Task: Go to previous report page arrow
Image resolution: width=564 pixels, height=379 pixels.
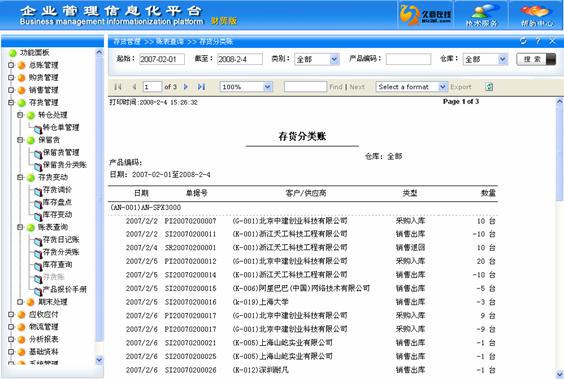Action: tap(134, 87)
